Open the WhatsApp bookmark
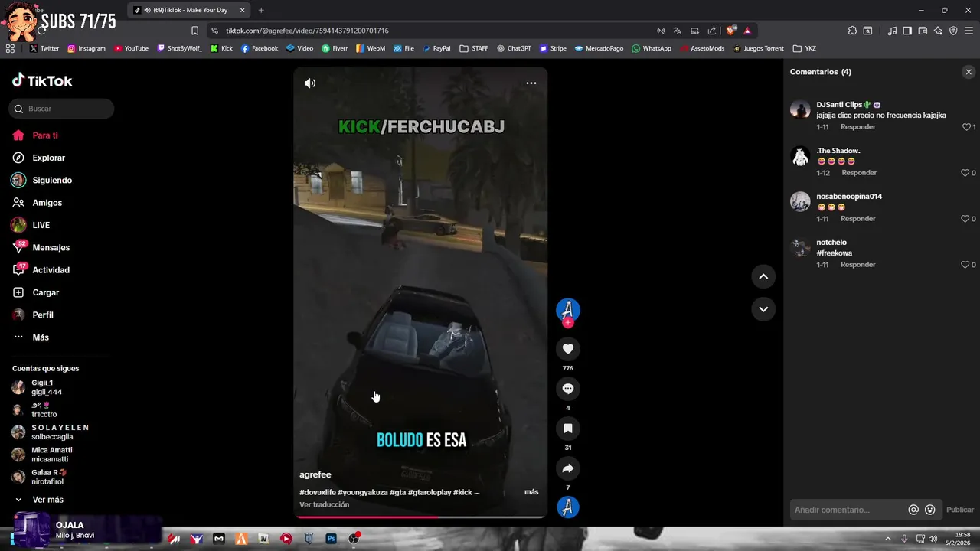The image size is (980, 551). [652, 48]
